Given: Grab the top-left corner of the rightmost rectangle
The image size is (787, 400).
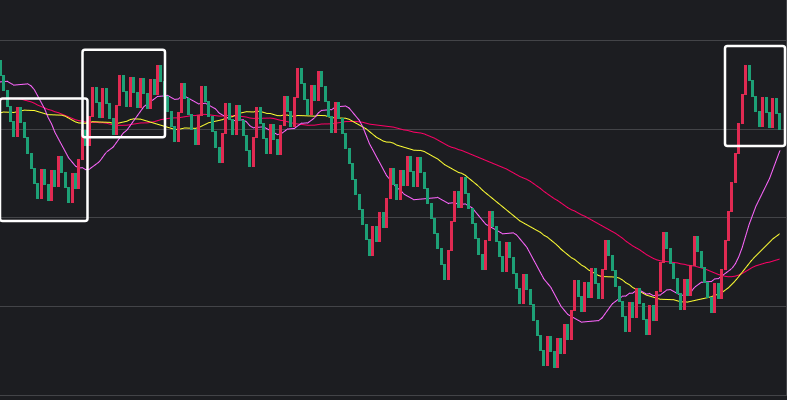Looking at the screenshot, I should pos(726,47).
